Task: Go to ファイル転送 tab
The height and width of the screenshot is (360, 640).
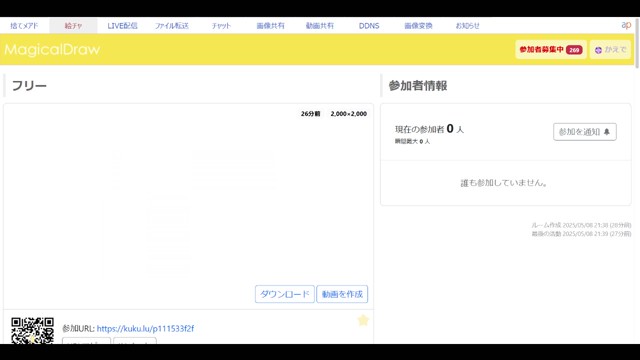Action: [x=172, y=26]
